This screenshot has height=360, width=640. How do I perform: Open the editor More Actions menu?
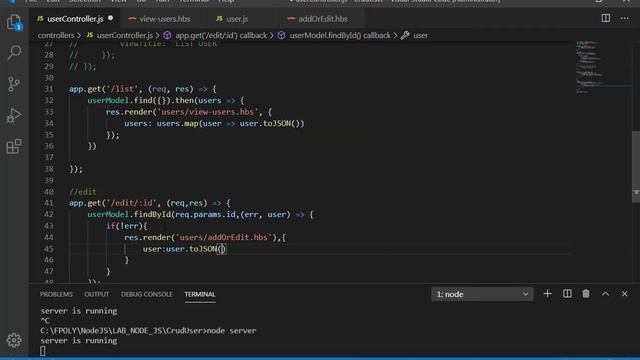tap(624, 18)
